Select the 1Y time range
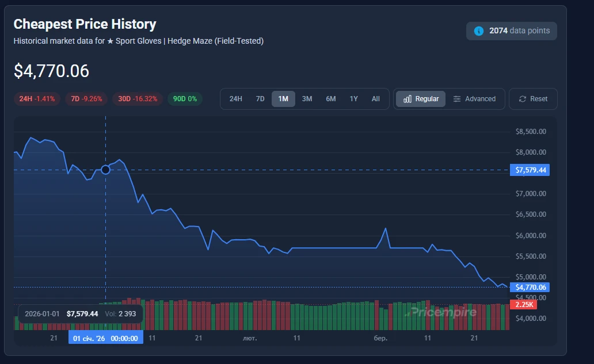The image size is (594, 364). pos(354,99)
